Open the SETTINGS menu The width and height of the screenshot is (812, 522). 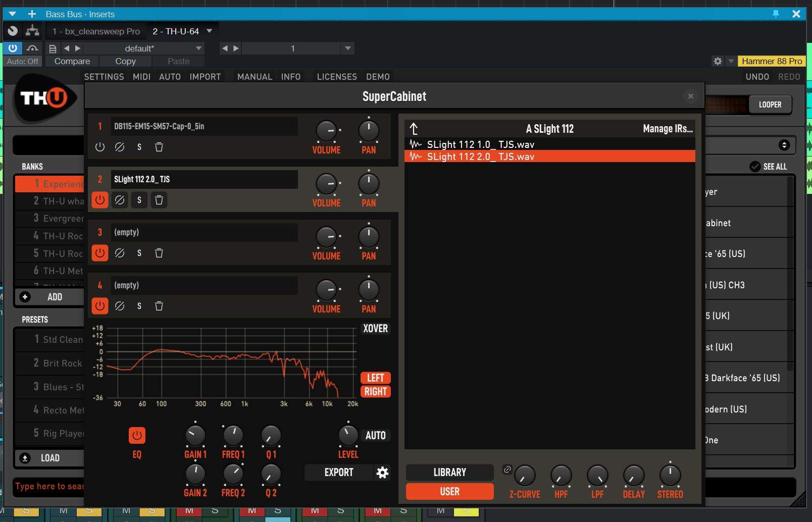point(104,77)
